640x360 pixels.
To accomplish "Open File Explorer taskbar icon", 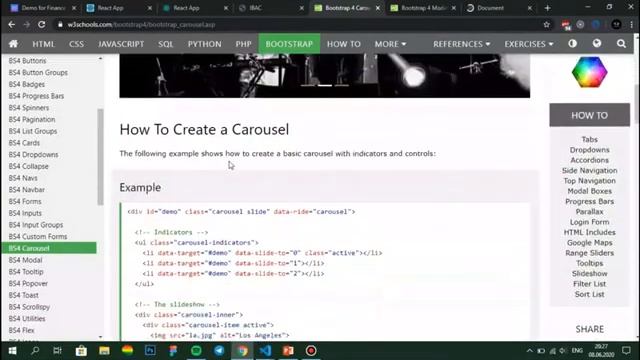I will click(104, 351).
